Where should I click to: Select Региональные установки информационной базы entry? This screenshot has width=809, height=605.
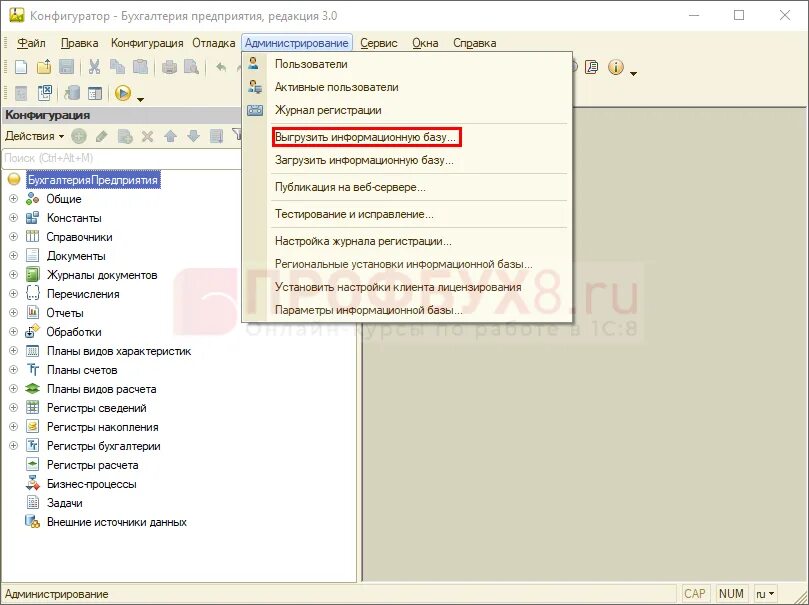pos(403,264)
